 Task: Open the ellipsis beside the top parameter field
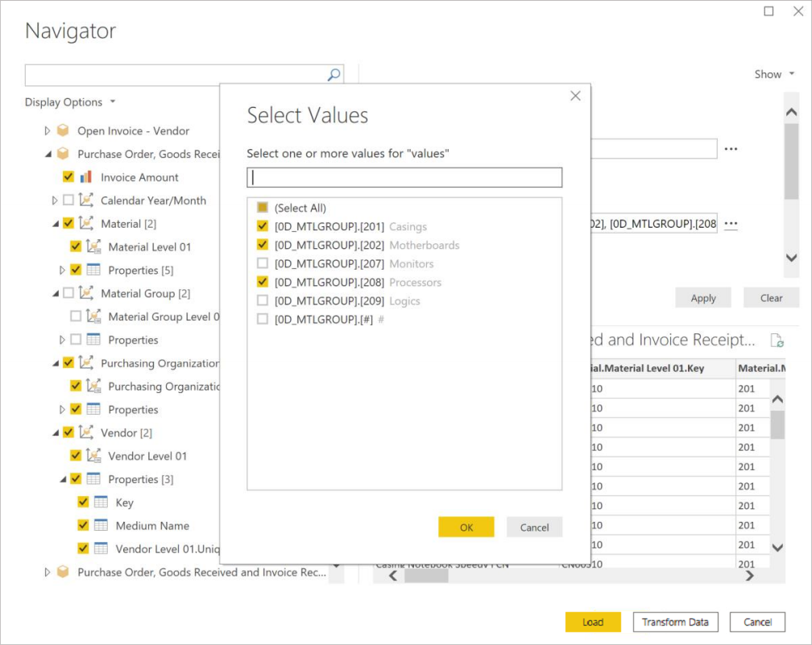731,149
